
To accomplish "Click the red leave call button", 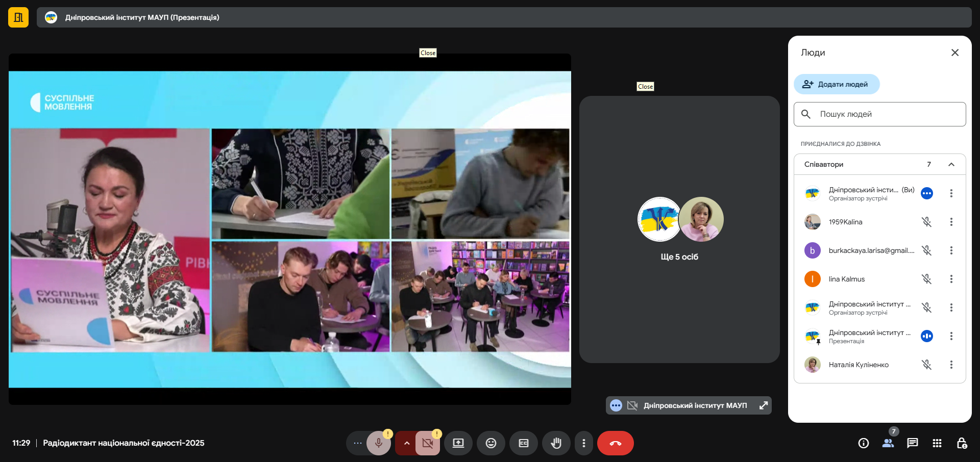I will (615, 443).
